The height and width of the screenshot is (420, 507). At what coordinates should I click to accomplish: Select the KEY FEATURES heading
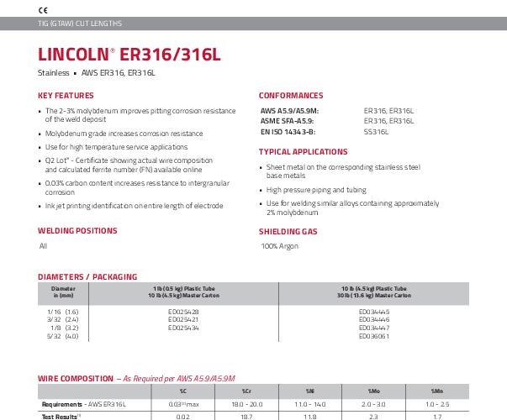click(x=66, y=96)
